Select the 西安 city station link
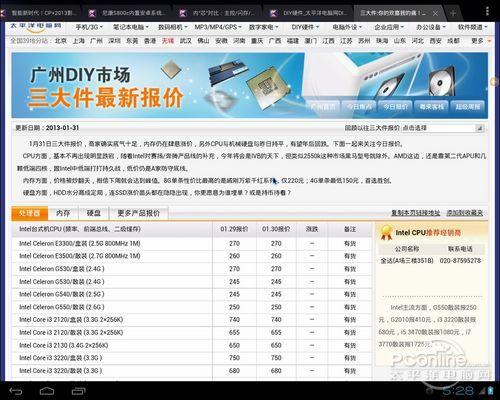Viewport: 500px width, 400px height. (x=435, y=41)
